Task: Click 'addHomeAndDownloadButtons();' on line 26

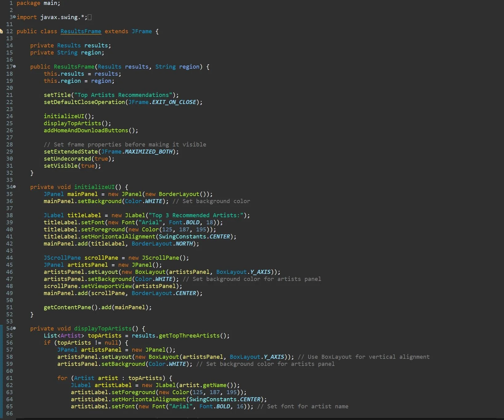Action: (91, 130)
